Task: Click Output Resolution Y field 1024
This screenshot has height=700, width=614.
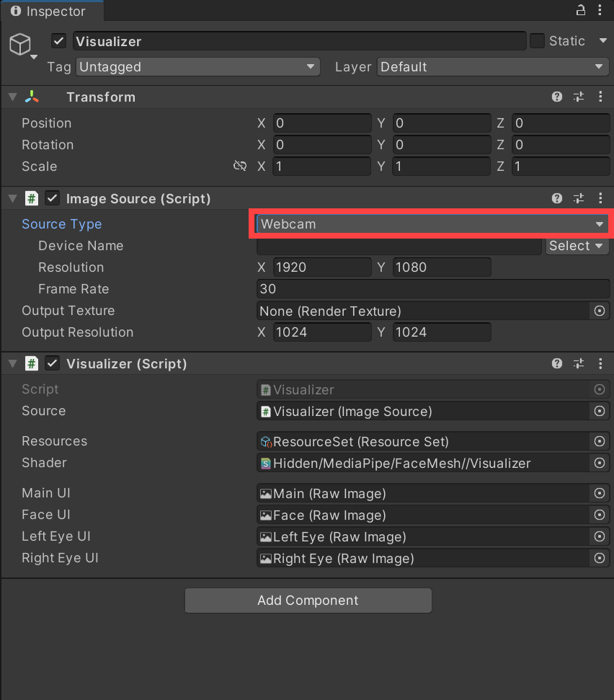Action: tap(442, 332)
